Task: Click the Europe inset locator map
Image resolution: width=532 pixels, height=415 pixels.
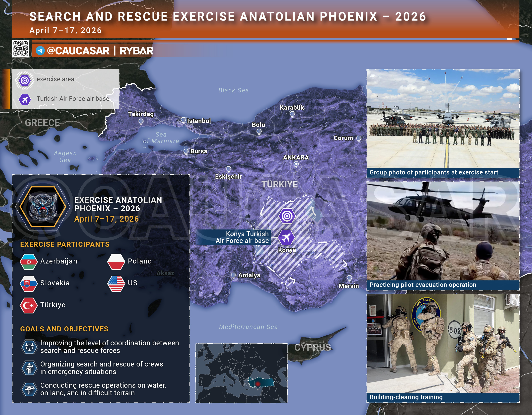Action: 241,373
